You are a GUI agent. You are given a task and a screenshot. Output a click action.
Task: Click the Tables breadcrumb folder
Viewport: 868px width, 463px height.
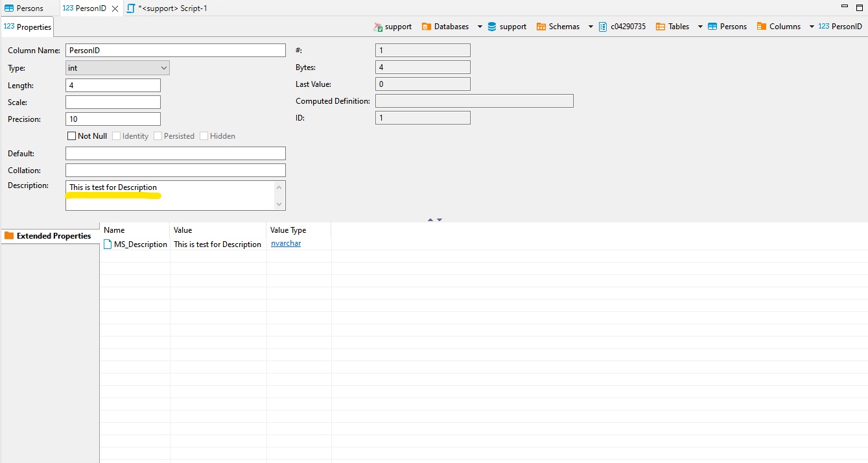[673, 27]
